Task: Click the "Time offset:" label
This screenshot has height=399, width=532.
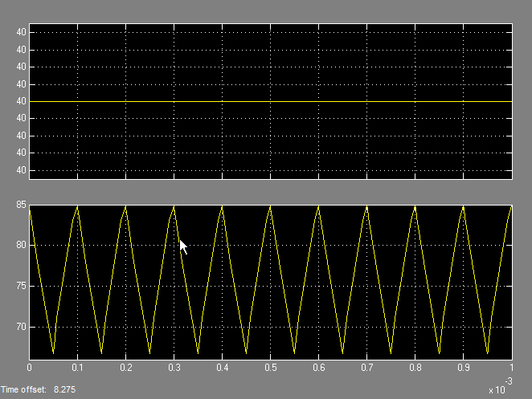Action: coord(23,389)
